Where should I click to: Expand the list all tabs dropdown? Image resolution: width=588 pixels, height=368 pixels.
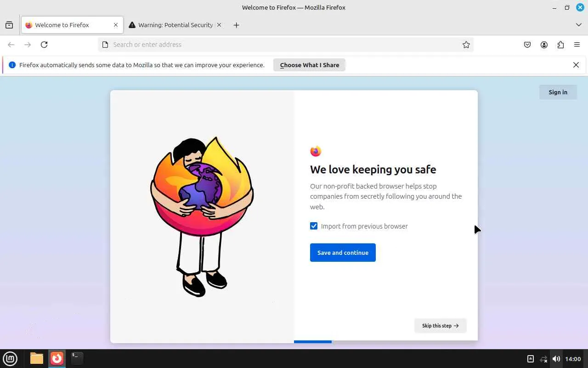tap(579, 25)
